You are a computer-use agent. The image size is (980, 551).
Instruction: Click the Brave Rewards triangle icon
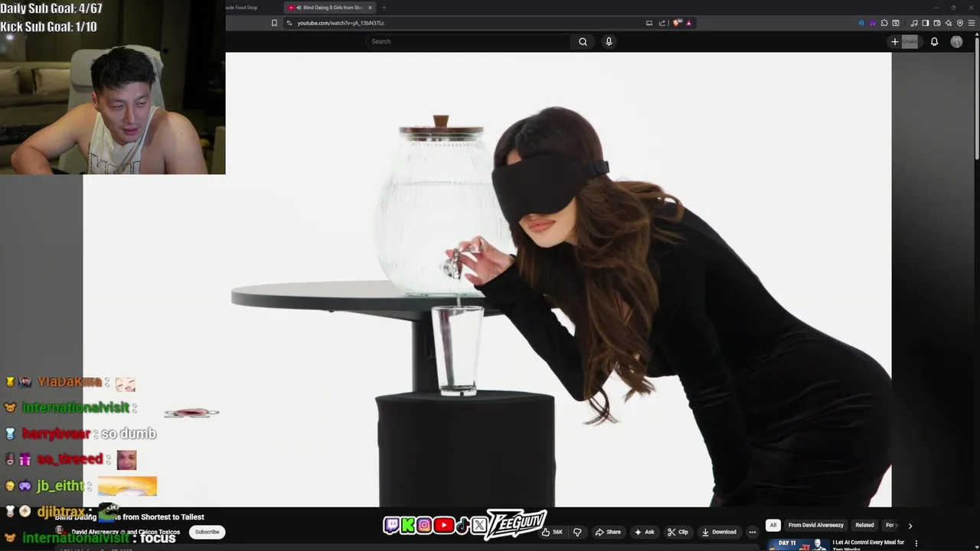point(689,23)
